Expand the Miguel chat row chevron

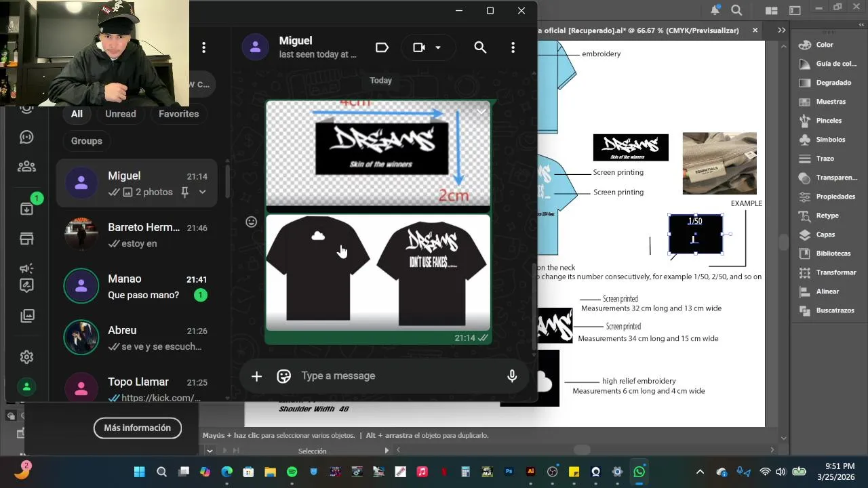coord(202,192)
